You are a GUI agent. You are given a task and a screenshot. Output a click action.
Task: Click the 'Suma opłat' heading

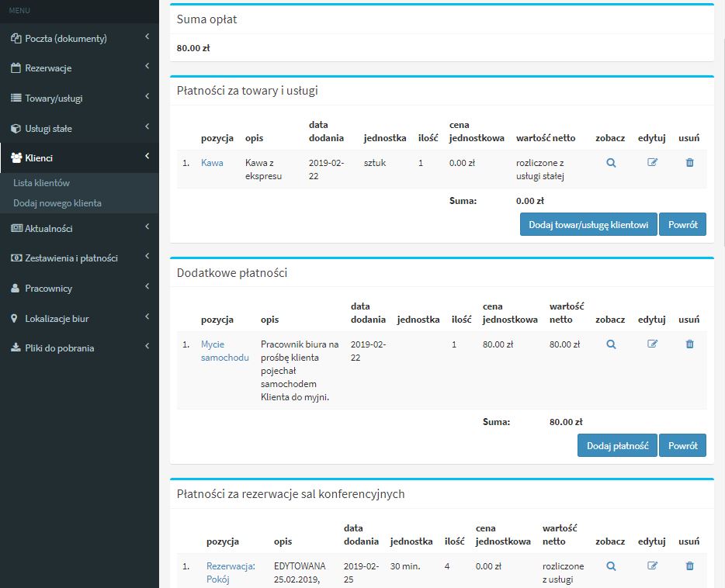coord(206,19)
